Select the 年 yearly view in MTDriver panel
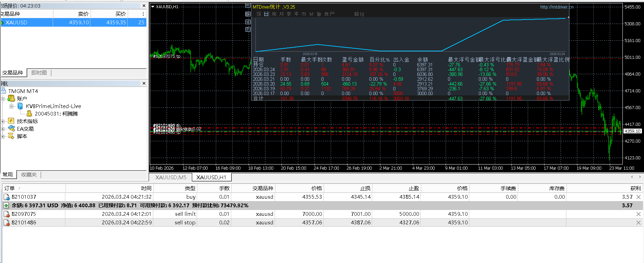This screenshot has width=644, height=263. pyautogui.click(x=297, y=14)
